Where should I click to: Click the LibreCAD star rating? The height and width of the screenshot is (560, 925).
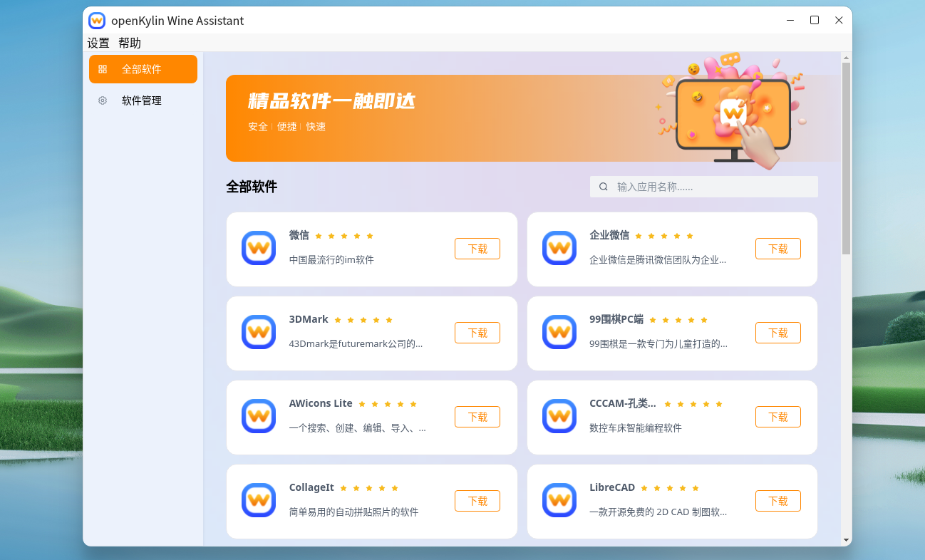[670, 488]
